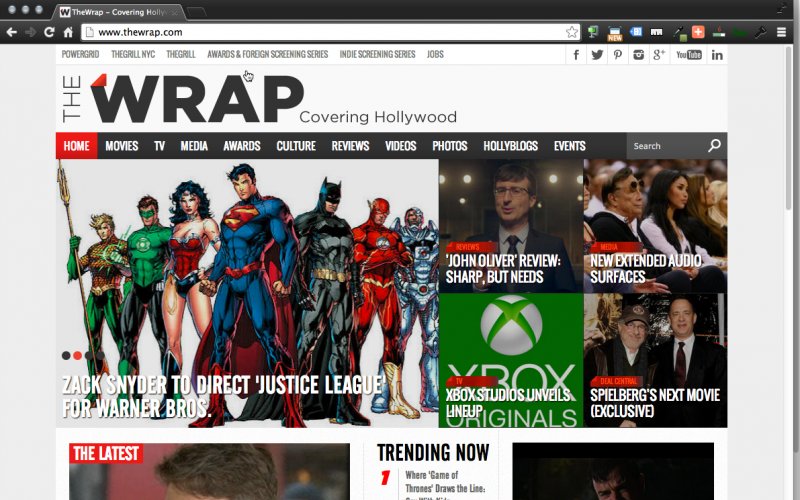800x500 pixels.
Task: Open TheWrap YouTube icon
Action: click(x=689, y=55)
